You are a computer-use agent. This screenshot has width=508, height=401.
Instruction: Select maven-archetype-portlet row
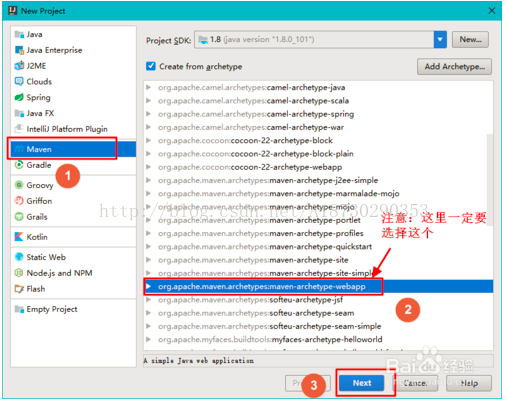click(x=318, y=220)
